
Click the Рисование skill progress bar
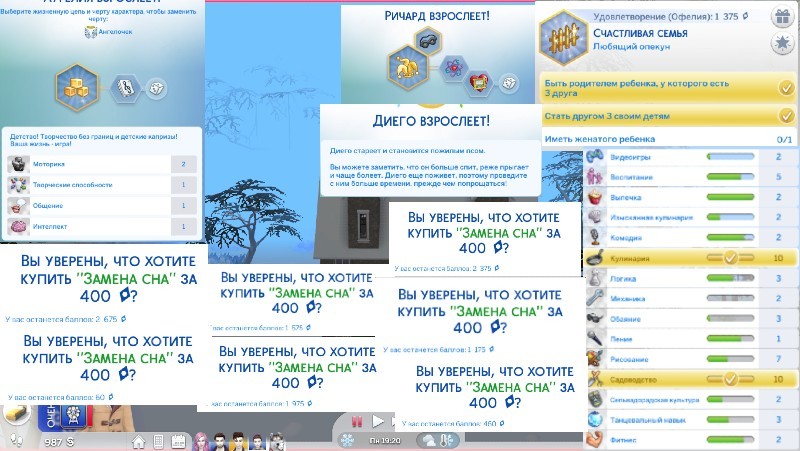pyautogui.click(x=730, y=359)
